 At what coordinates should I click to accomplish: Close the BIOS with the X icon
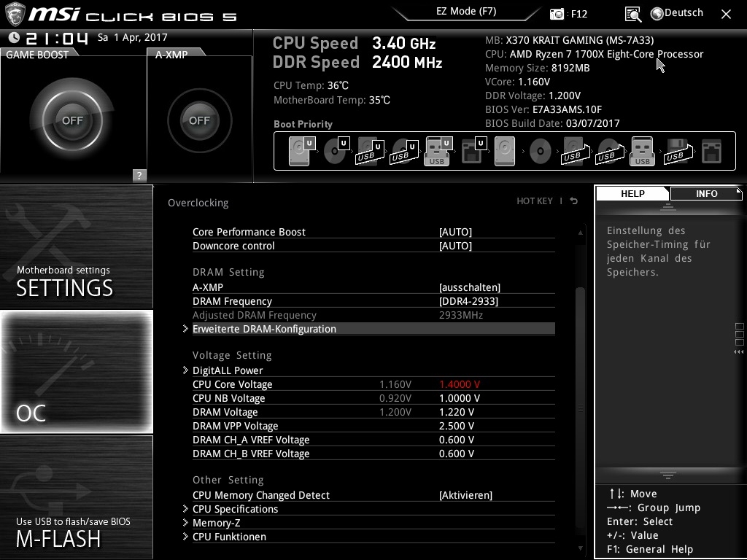point(726,15)
